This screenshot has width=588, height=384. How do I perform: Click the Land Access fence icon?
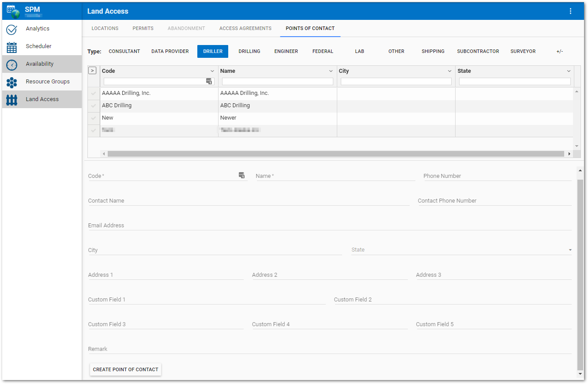tap(11, 100)
